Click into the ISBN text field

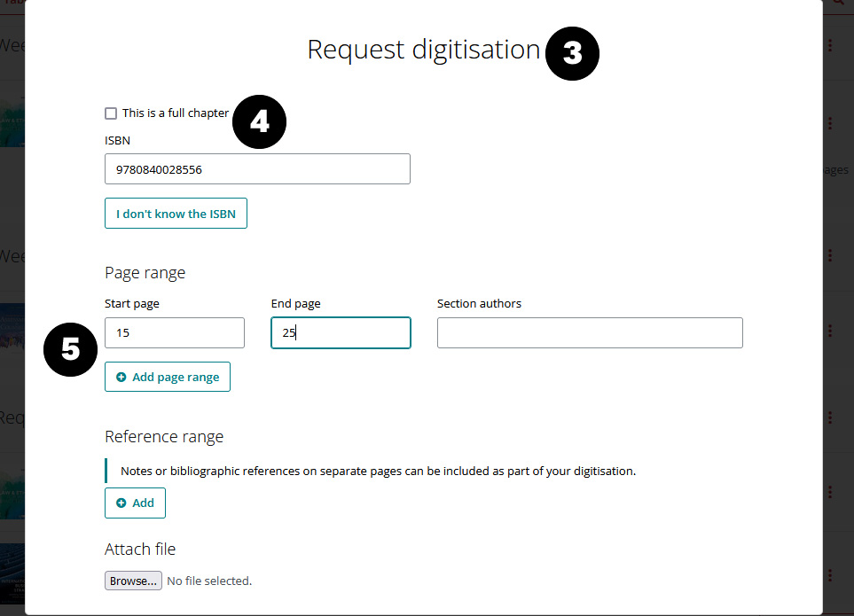[x=257, y=169]
